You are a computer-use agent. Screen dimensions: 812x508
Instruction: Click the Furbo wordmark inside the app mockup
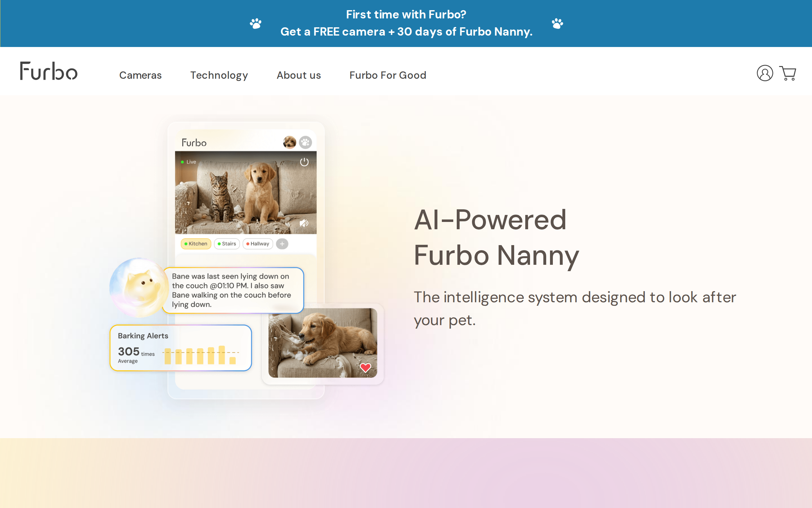pos(194,143)
